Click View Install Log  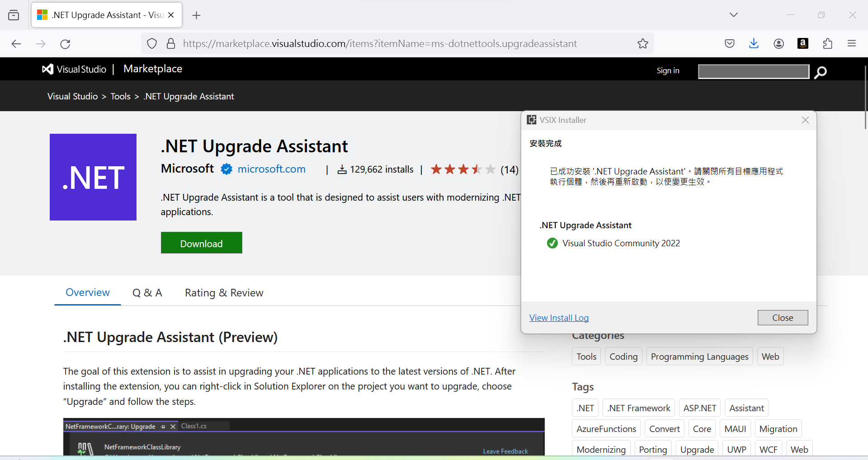[x=559, y=318]
